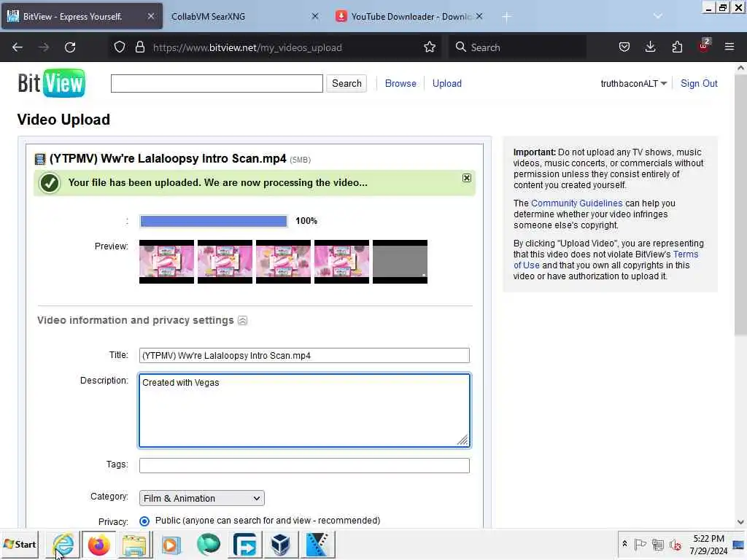
Task: Open the uBlock extension icon with badge
Action: pyautogui.click(x=704, y=46)
